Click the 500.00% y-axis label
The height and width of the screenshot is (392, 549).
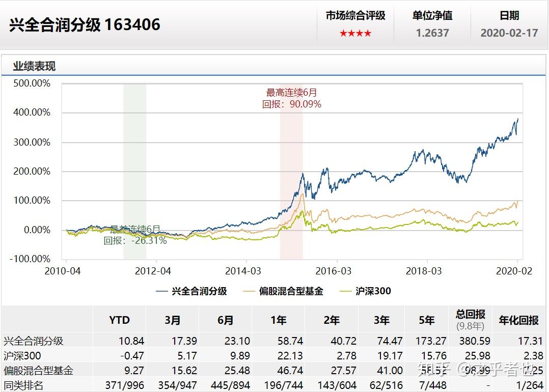(32, 83)
